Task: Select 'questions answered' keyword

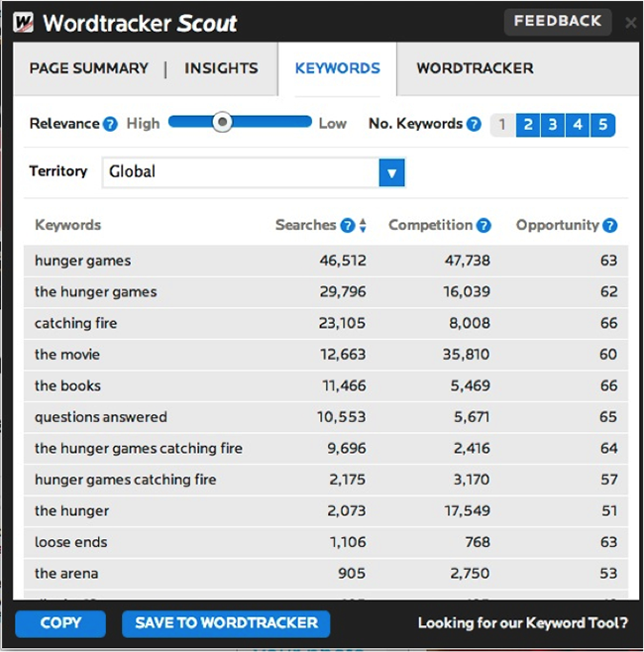Action: [101, 417]
